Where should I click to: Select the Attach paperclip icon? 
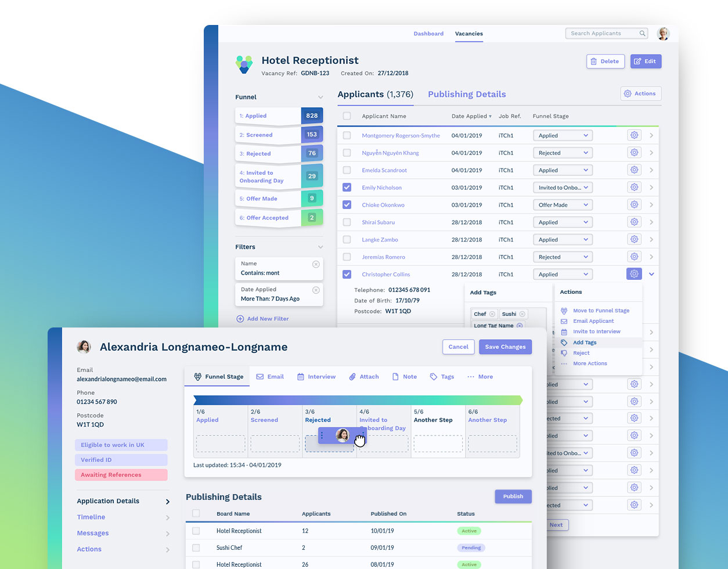[353, 376]
